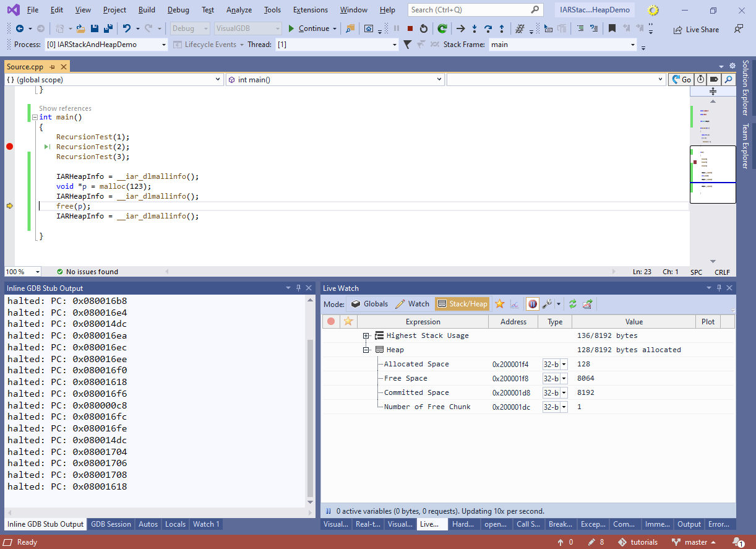Collapse the Heap tree node
The image size is (756, 549).
(366, 350)
